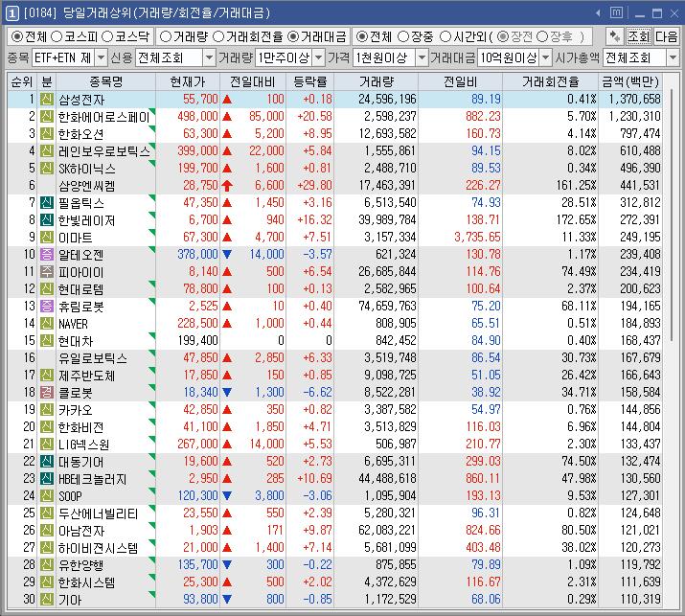Click the red badge on 클로봇 row
Screen dimensions: 685x616
click(47, 393)
